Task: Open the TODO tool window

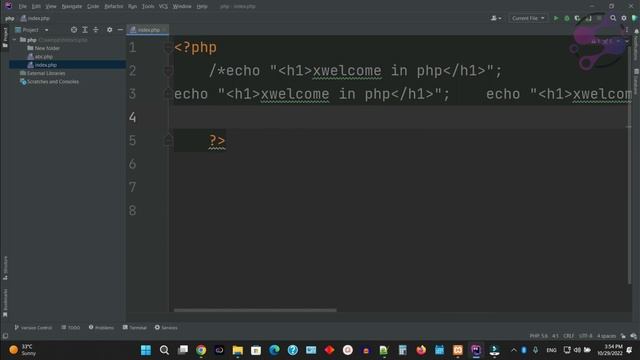Action: coord(71,328)
